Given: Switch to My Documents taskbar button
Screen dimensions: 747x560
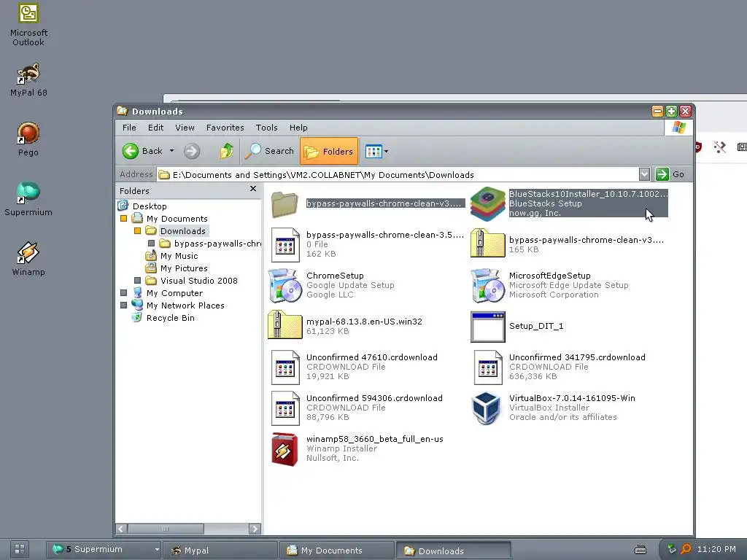Looking at the screenshot, I should pyautogui.click(x=337, y=550).
